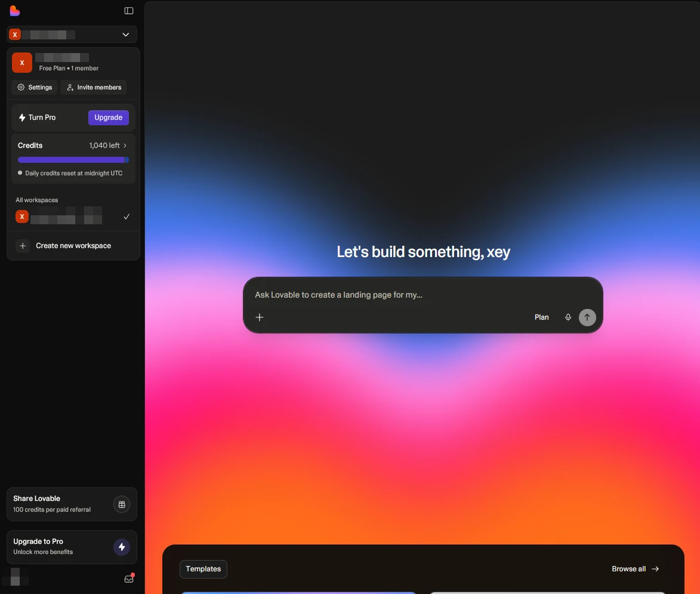Open the inbox notifications icon

tap(128, 578)
